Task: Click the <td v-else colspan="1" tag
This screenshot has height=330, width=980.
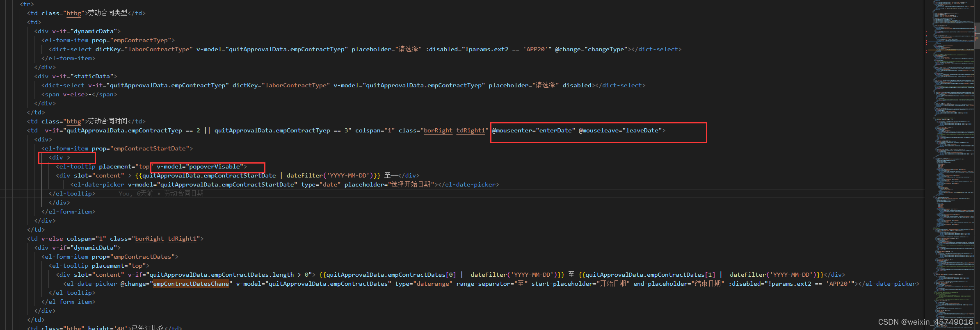Action: click(66, 239)
